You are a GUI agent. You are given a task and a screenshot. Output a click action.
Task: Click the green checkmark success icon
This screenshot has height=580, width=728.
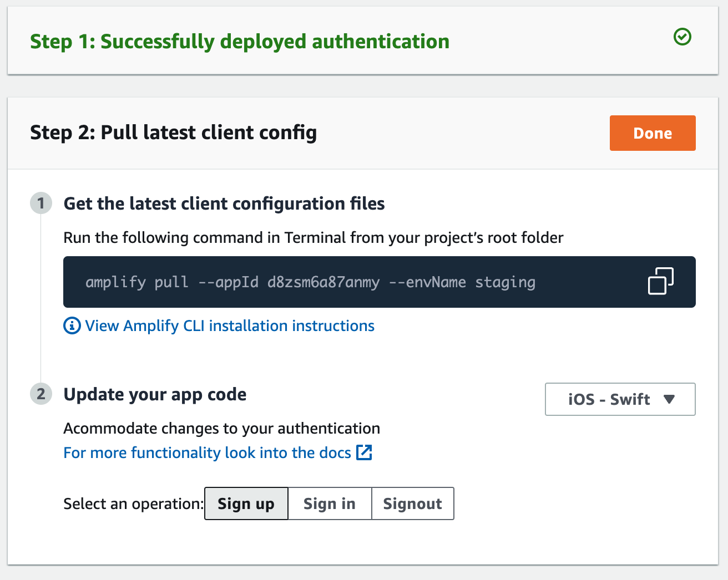[x=682, y=37]
